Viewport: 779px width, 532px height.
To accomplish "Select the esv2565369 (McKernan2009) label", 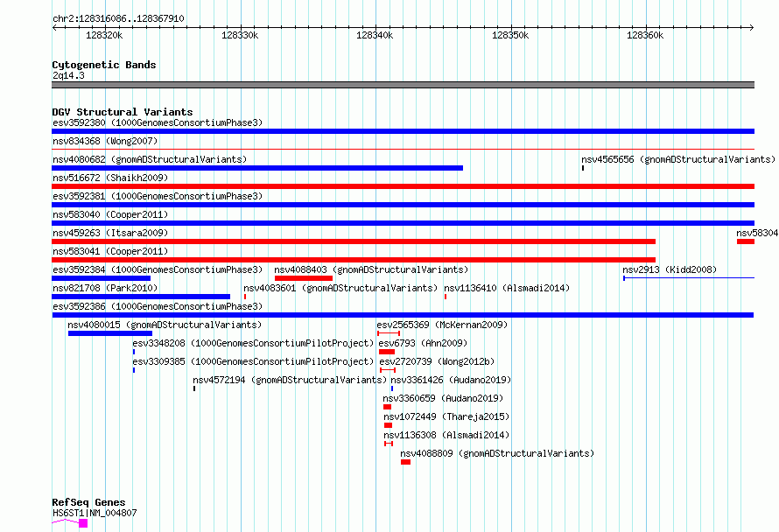I will click(x=442, y=325).
